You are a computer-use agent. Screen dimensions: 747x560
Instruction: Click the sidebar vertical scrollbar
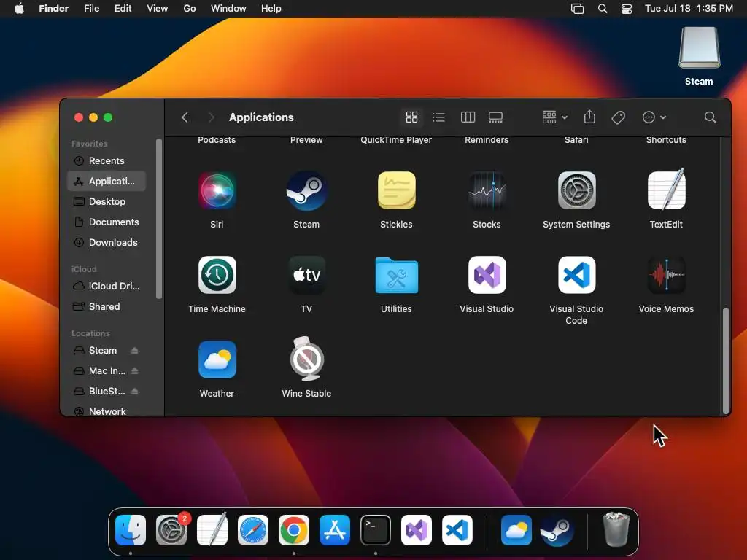[x=159, y=219]
